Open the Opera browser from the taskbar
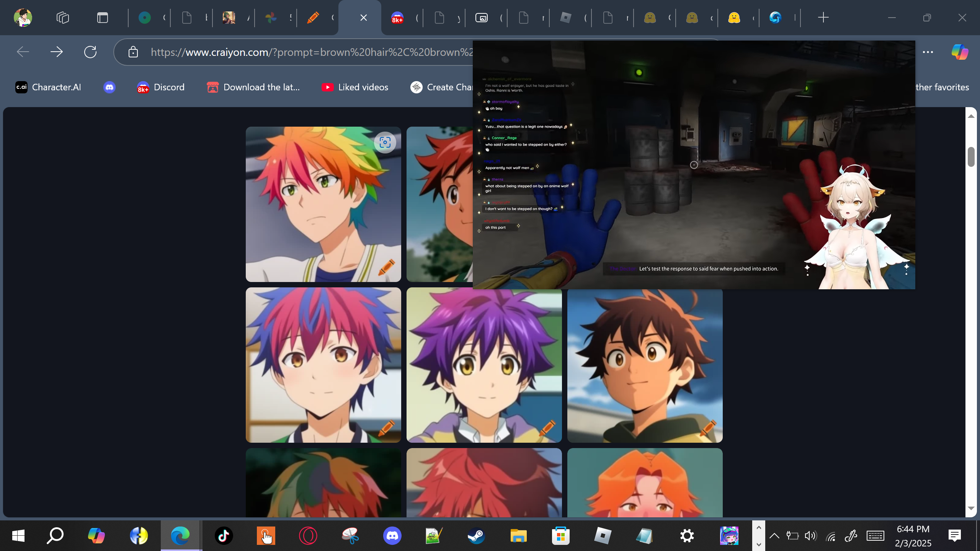980x551 pixels. click(308, 536)
